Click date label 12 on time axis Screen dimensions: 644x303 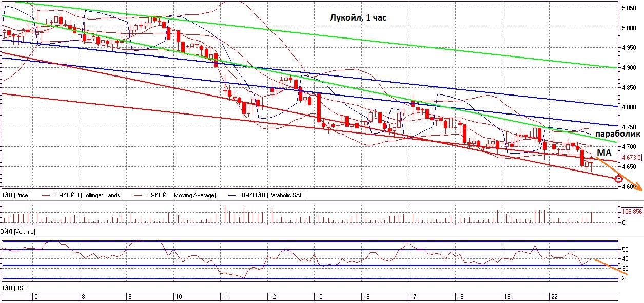pyautogui.click(x=272, y=297)
